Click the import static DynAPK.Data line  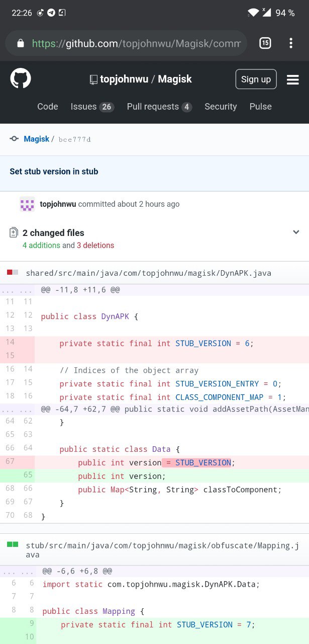tap(151, 585)
